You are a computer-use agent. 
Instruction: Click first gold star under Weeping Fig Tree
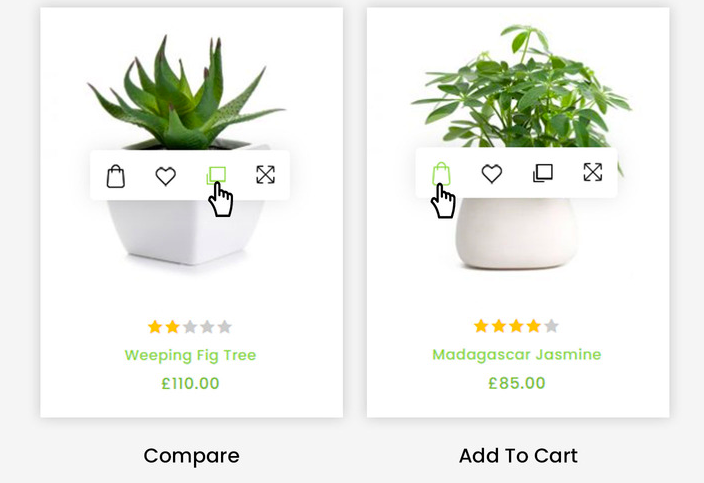tap(155, 327)
